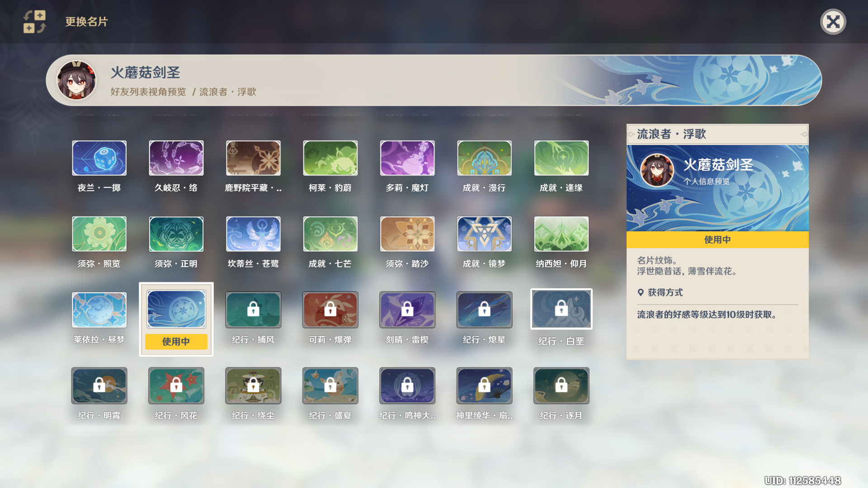Select the locked 纪行・捕风 namecard

point(253,310)
